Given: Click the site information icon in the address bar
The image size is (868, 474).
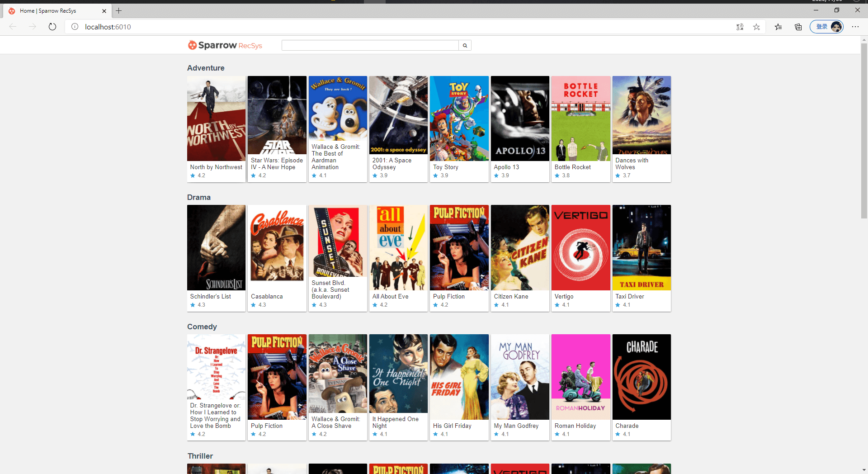Looking at the screenshot, I should tap(75, 27).
